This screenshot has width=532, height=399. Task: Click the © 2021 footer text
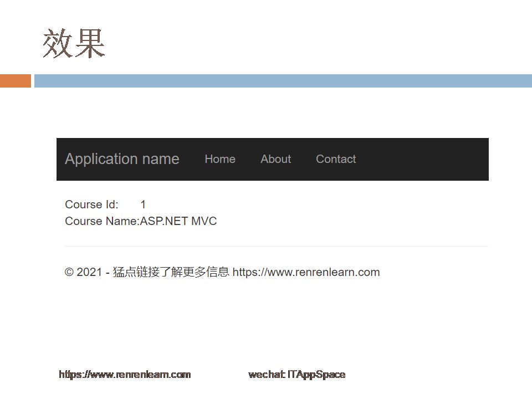(x=83, y=272)
